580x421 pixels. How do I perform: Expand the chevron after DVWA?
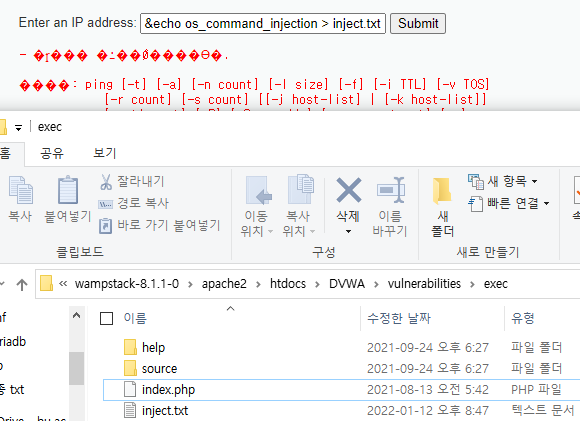[376, 284]
